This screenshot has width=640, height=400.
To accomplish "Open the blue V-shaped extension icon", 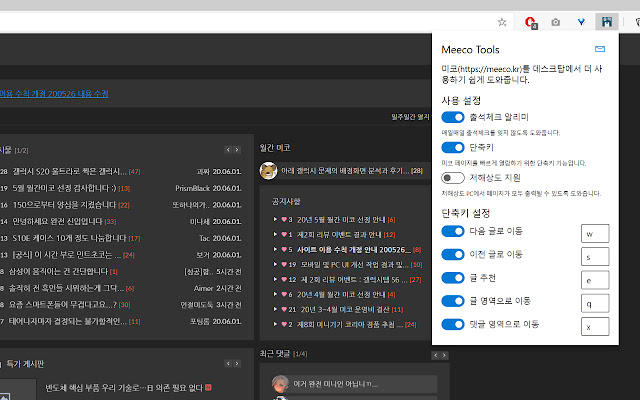I will (581, 22).
